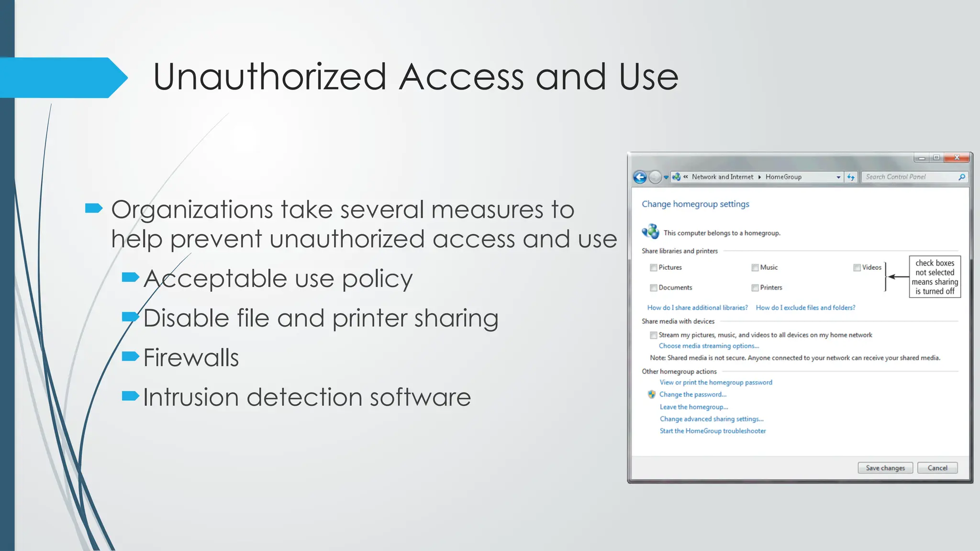Screen dimensions: 980x551
Task: Click the shield icon by Change the password
Action: click(x=651, y=395)
